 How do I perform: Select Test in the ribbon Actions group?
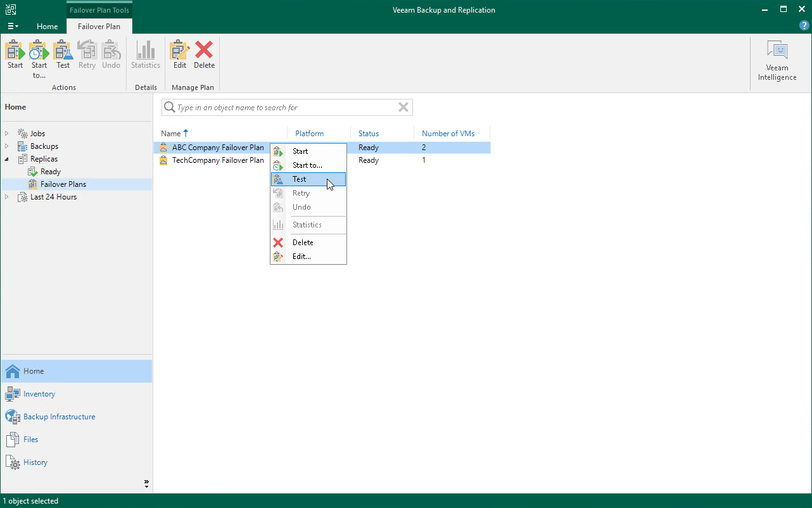coord(63,57)
